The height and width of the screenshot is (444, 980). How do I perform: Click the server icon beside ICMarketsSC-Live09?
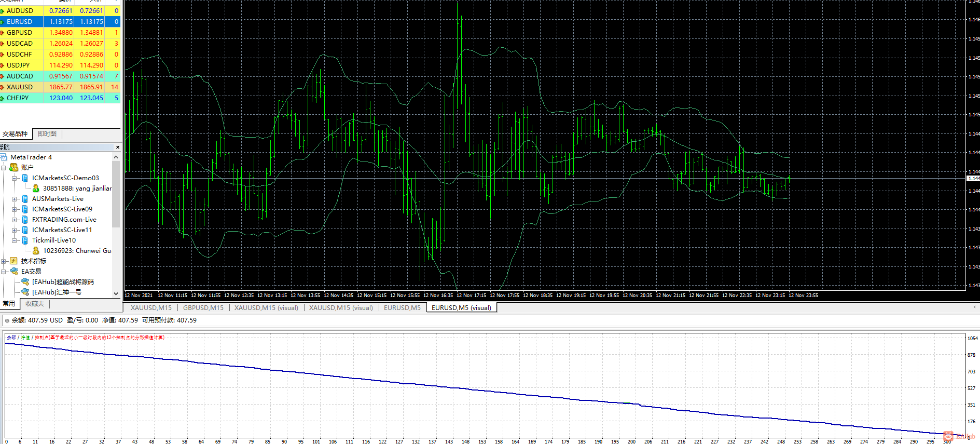[x=24, y=209]
